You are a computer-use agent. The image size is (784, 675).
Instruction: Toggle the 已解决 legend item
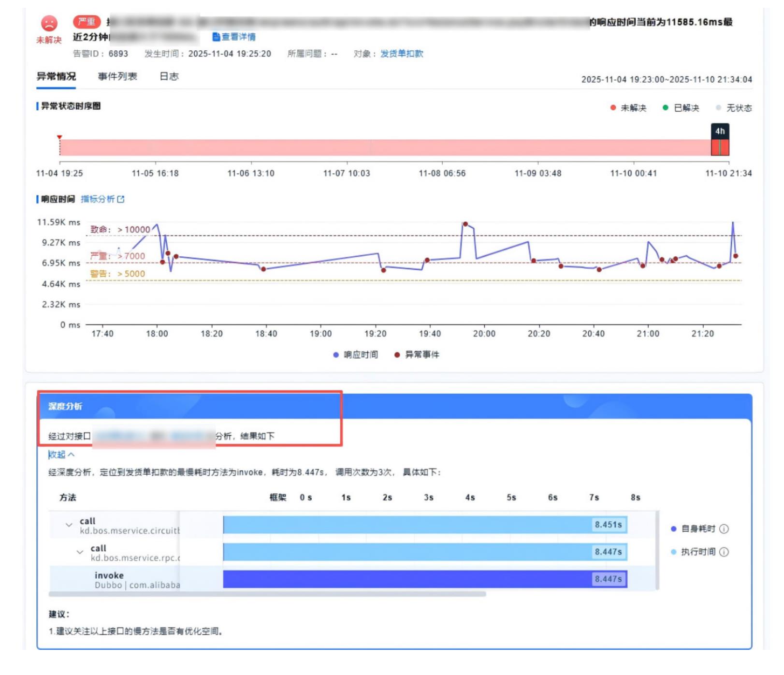[681, 108]
